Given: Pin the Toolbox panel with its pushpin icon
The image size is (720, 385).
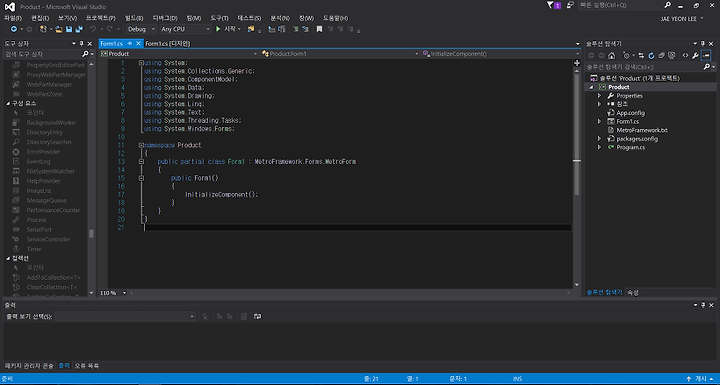Looking at the screenshot, I should click(x=81, y=44).
